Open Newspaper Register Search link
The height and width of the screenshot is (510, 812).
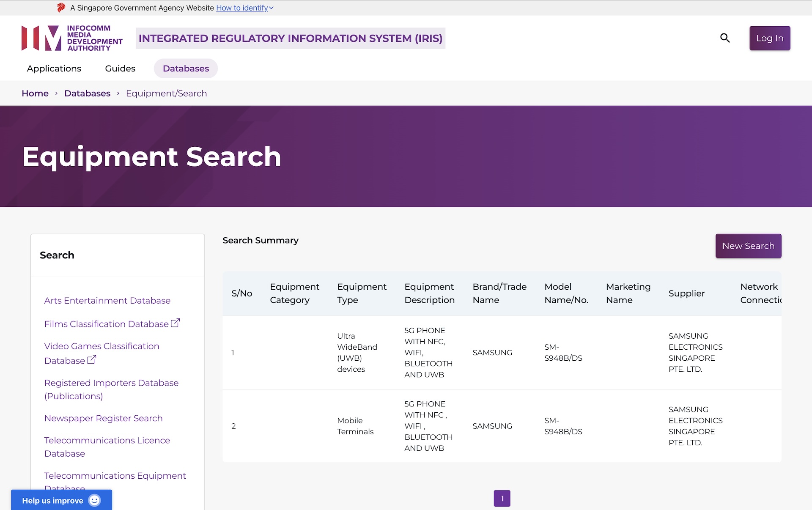coord(103,418)
